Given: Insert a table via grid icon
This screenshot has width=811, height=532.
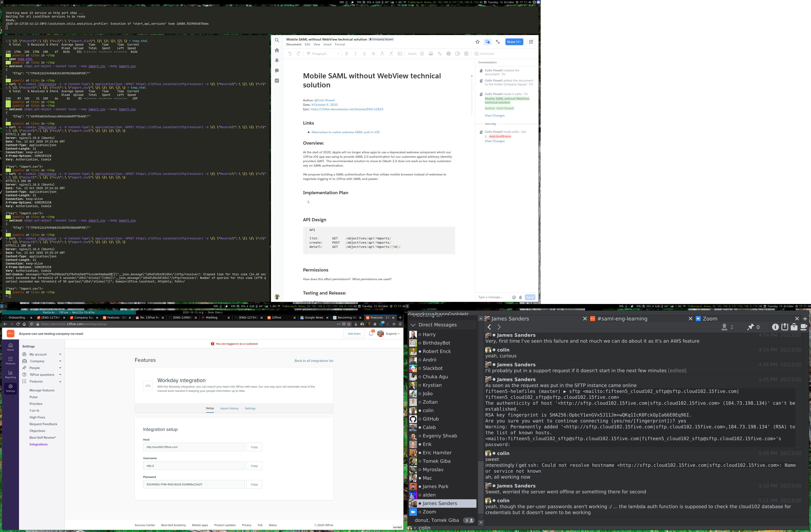Looking at the screenshot, I should point(466,54).
